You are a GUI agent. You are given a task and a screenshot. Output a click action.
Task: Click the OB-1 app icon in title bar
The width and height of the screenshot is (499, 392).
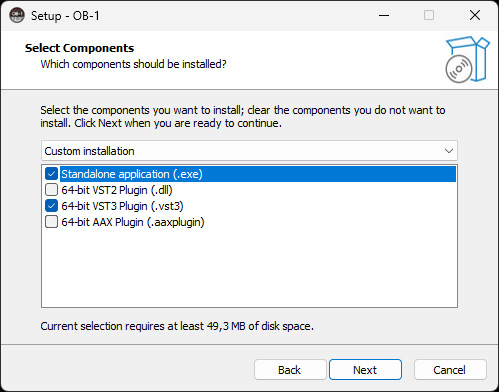[17, 15]
